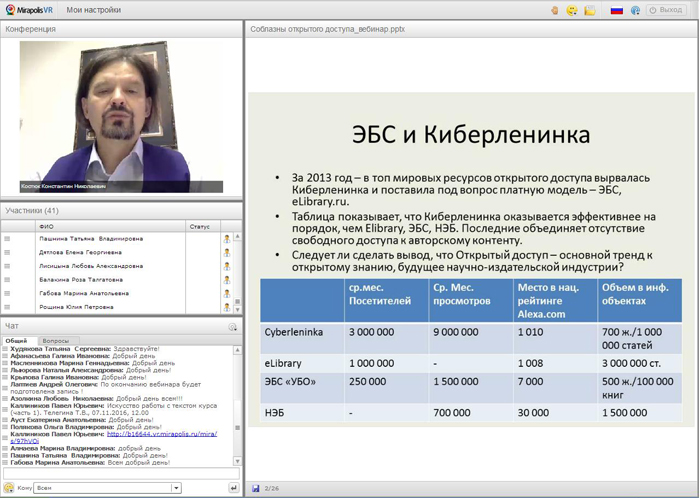Select participant Рощина Юлия Петровна
The width and height of the screenshot is (700, 498).
point(76,307)
